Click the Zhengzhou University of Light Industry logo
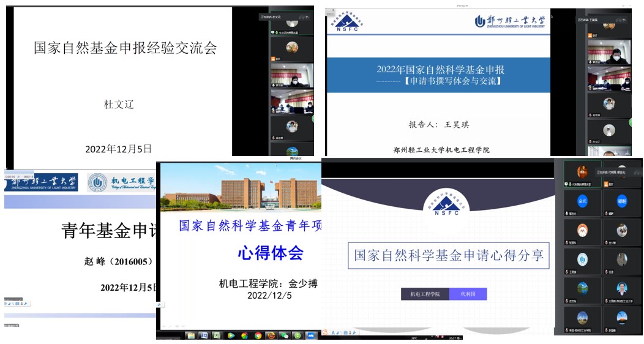Image resolution: width=644 pixels, height=344 pixels. point(512,21)
